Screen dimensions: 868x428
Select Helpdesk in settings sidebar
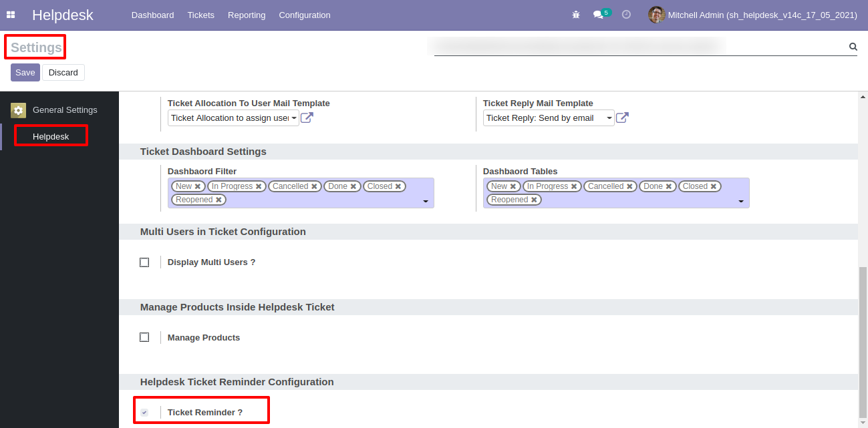pos(51,137)
